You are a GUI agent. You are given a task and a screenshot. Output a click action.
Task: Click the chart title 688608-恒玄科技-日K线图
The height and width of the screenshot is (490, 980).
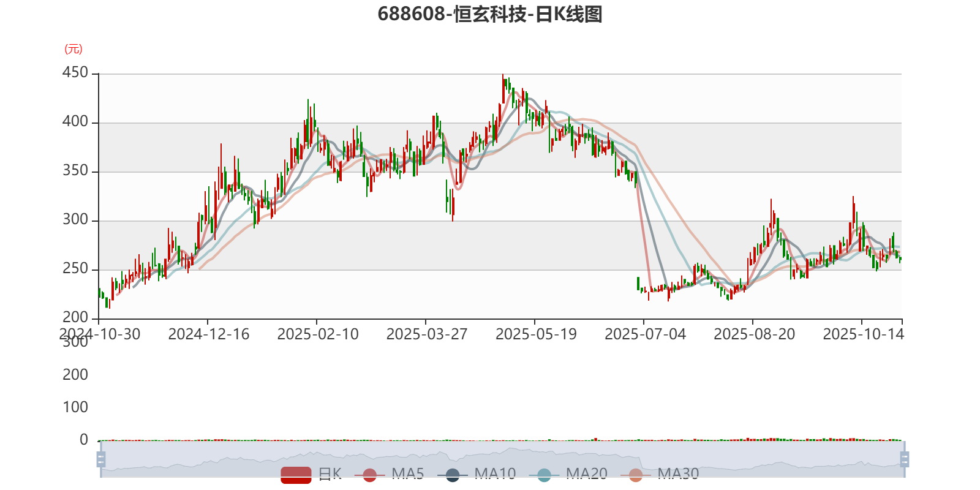click(490, 14)
